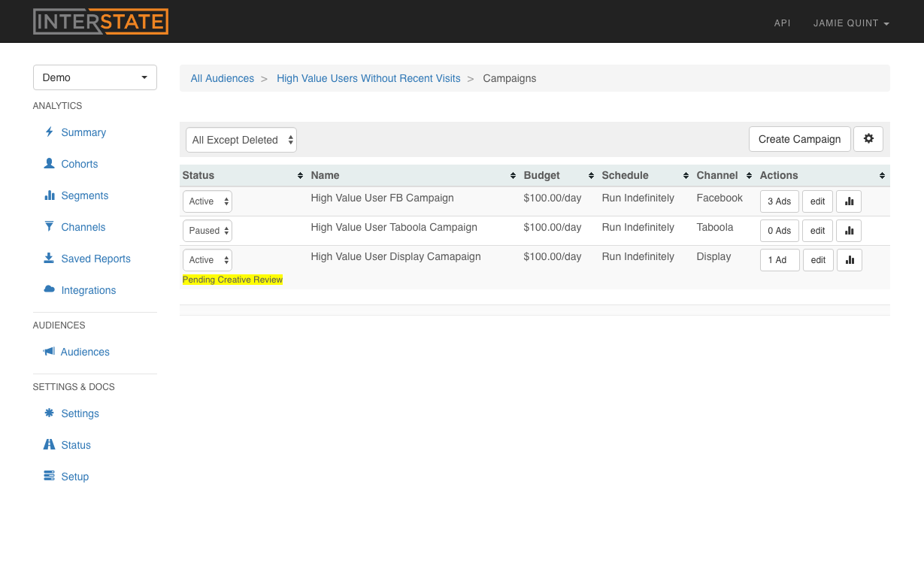The height and width of the screenshot is (578, 924).
Task: Edit the High Value User FB Campaign
Action: click(818, 201)
